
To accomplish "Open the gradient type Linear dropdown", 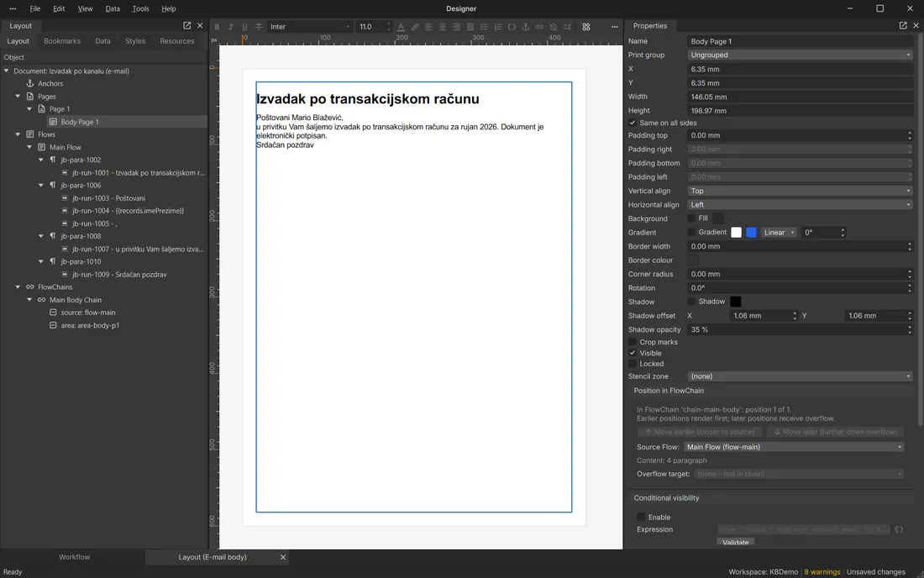I will click(x=779, y=232).
